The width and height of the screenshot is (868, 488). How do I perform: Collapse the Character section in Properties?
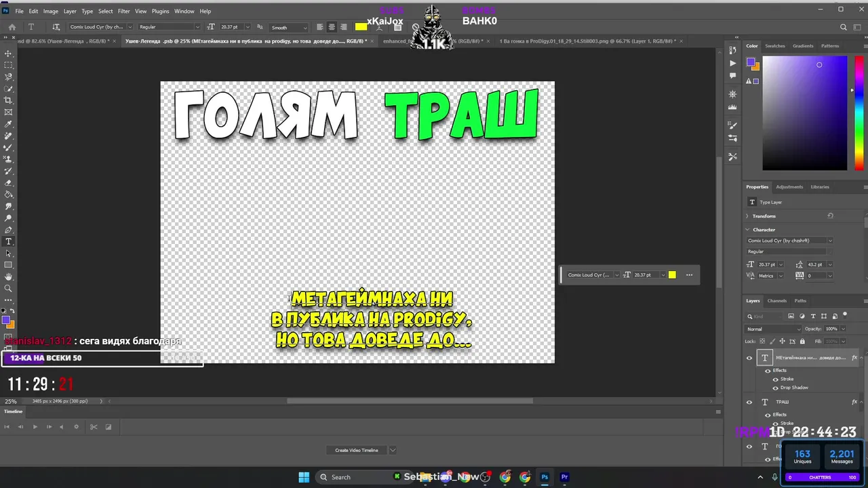coord(747,230)
